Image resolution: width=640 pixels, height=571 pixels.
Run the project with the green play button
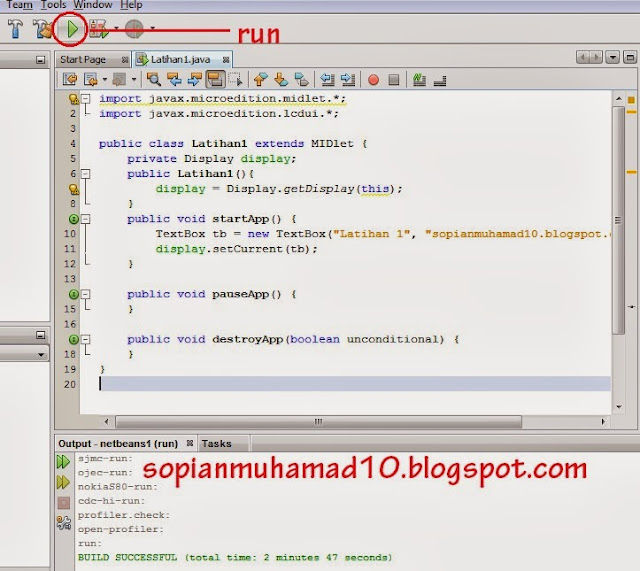[x=72, y=29]
